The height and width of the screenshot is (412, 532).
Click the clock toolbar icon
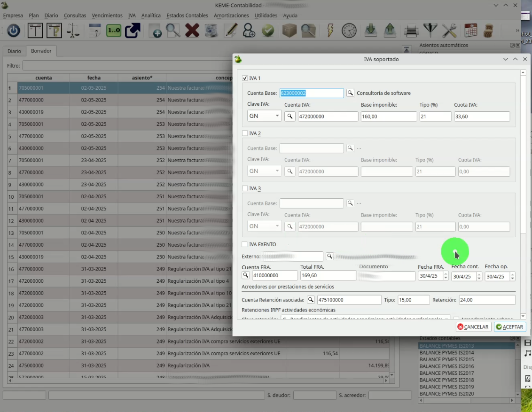(x=349, y=31)
